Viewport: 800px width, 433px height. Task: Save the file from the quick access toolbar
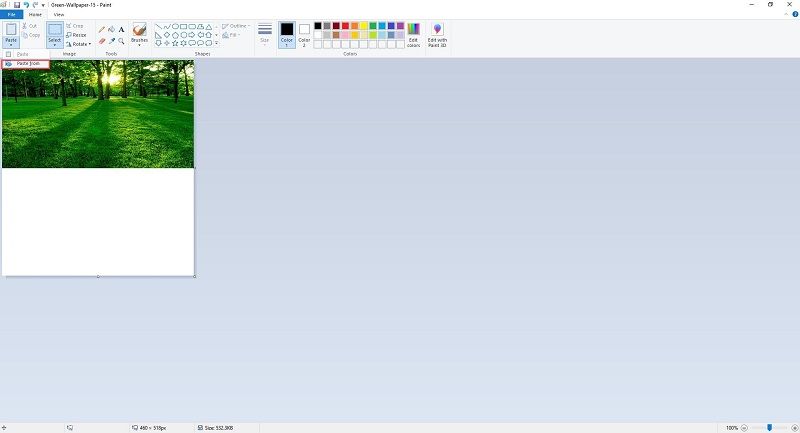tap(16, 4)
